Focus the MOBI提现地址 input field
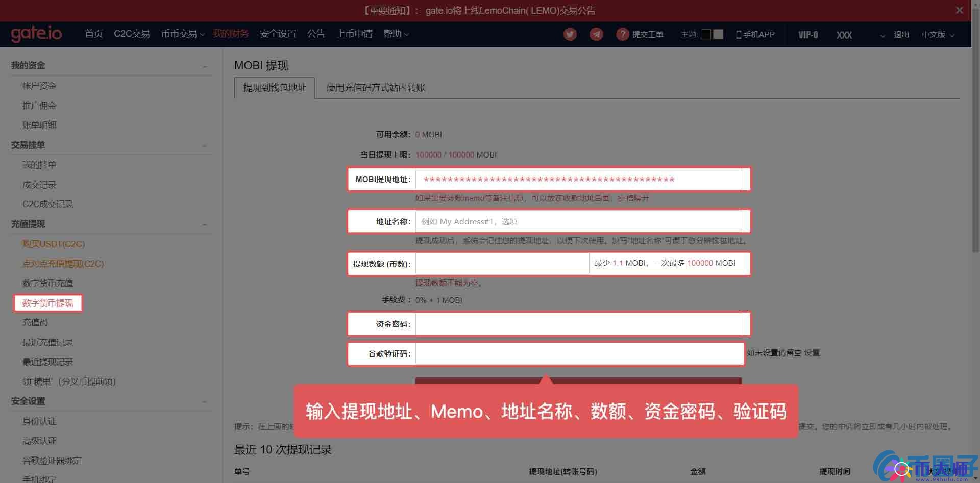This screenshot has width=980, height=483. pos(579,180)
